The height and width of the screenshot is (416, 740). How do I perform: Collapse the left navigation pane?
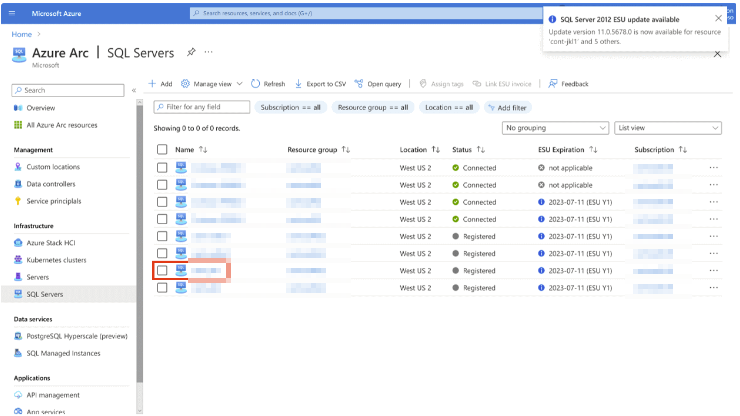(x=134, y=90)
